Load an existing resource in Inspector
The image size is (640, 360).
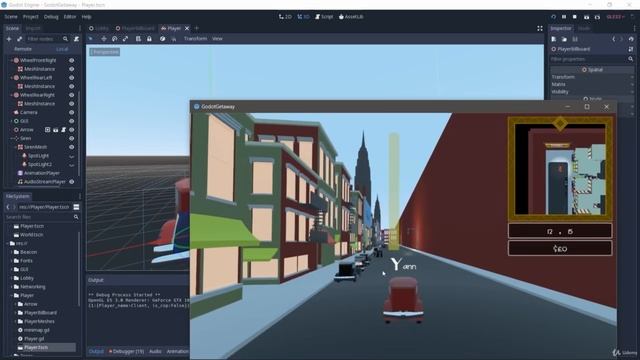pyautogui.click(x=564, y=39)
